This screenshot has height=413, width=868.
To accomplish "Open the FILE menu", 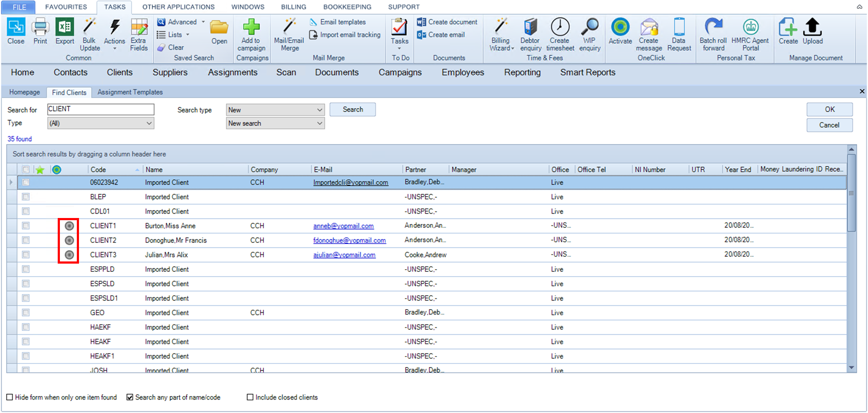I will coord(19,7).
